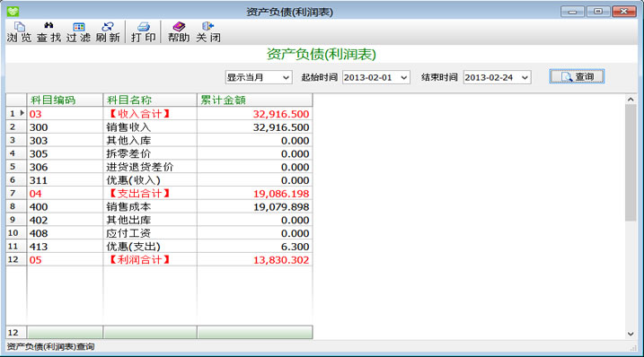
Task: Expand the 结束时间 date dropdown arrow
Action: [x=525, y=77]
